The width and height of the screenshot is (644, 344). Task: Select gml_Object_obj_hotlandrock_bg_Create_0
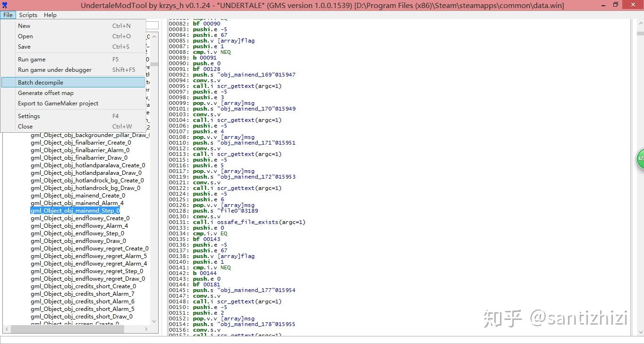click(x=87, y=181)
